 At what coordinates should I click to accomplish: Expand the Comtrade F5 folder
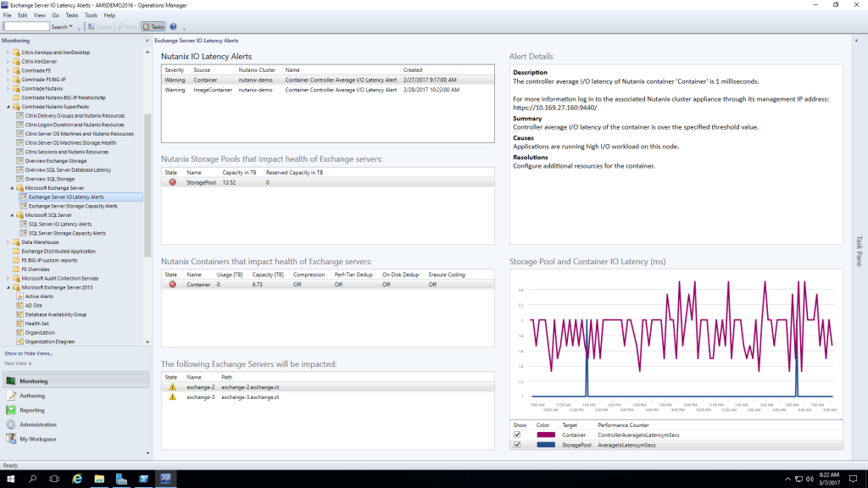(8, 70)
